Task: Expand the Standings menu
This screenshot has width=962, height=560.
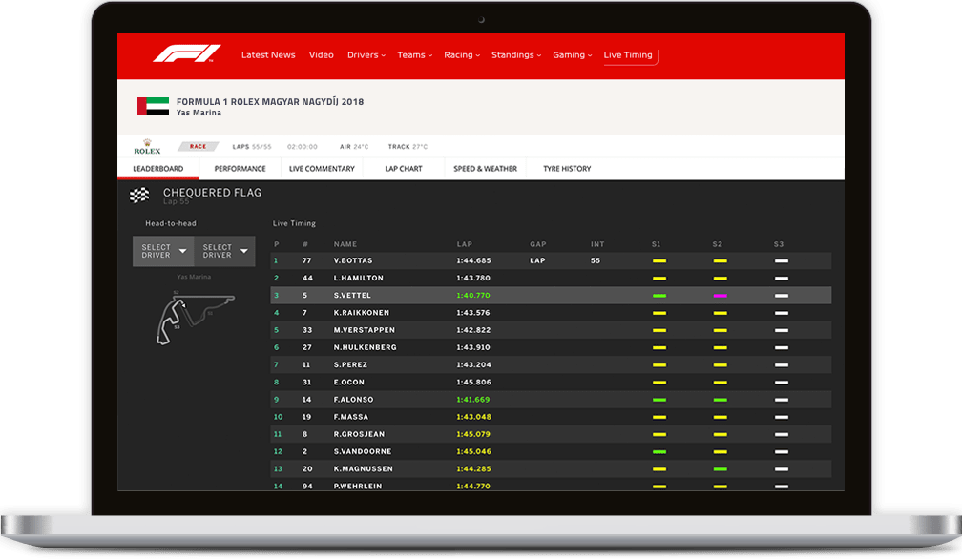Action: [x=516, y=55]
